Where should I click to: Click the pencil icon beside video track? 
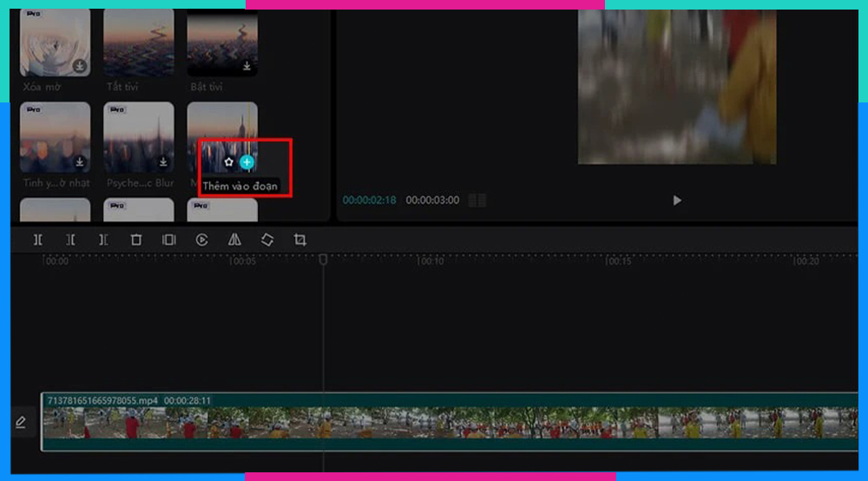(x=21, y=422)
